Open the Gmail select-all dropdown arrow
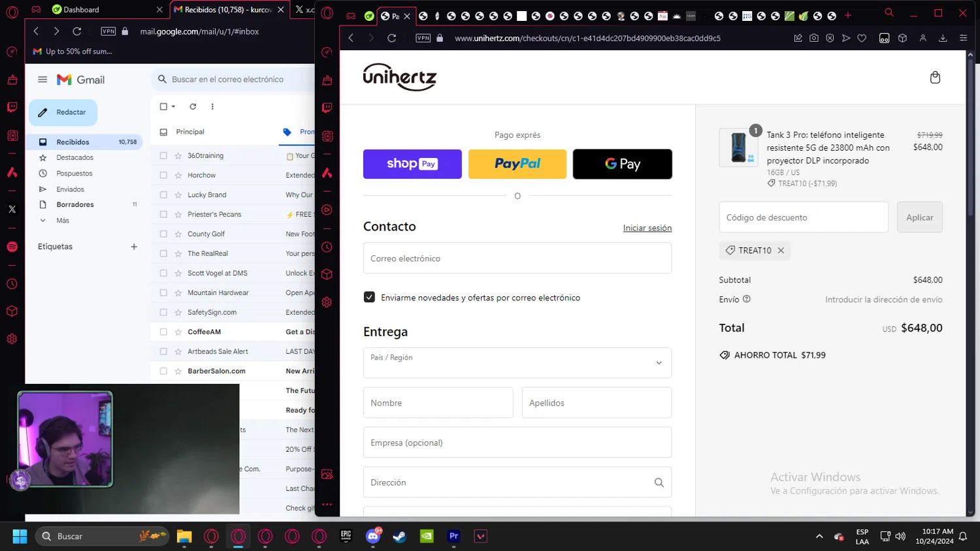 pos(173,106)
